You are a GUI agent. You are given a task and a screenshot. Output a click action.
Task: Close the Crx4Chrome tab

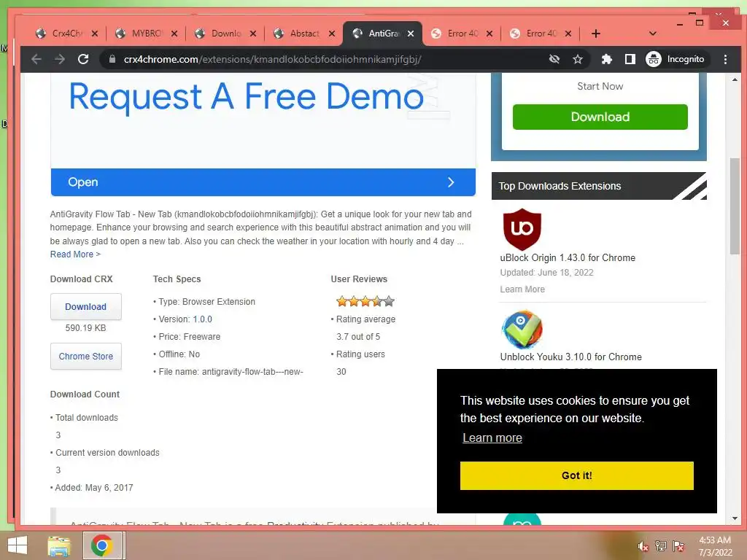coord(95,34)
